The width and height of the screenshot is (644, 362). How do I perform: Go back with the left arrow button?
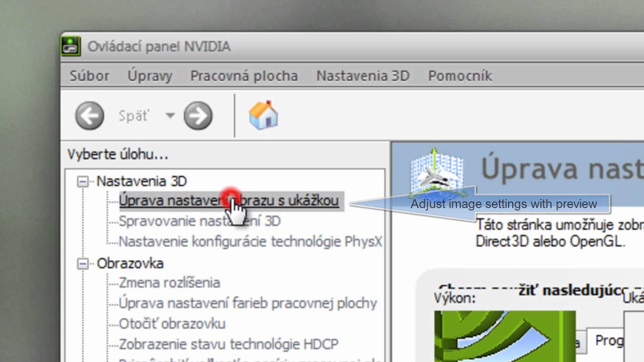click(x=90, y=116)
